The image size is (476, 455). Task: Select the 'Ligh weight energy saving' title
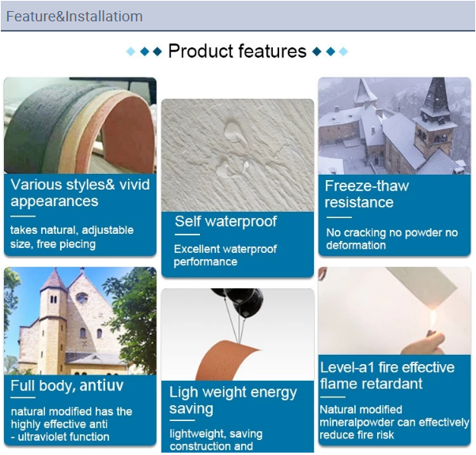point(233,400)
